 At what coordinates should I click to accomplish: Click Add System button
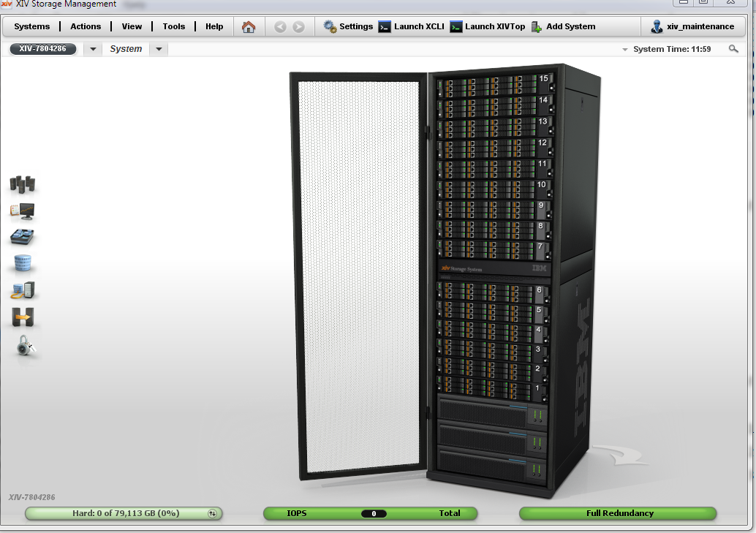click(x=563, y=26)
